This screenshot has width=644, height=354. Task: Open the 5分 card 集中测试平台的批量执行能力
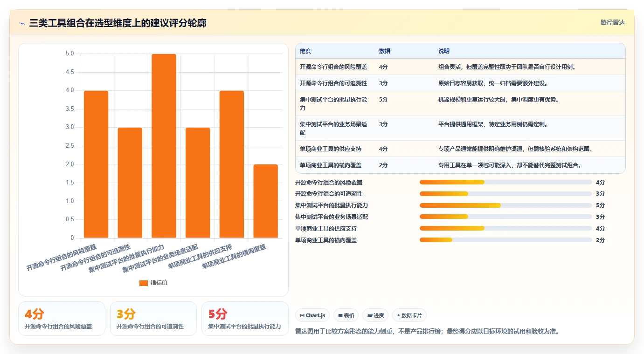click(x=245, y=319)
